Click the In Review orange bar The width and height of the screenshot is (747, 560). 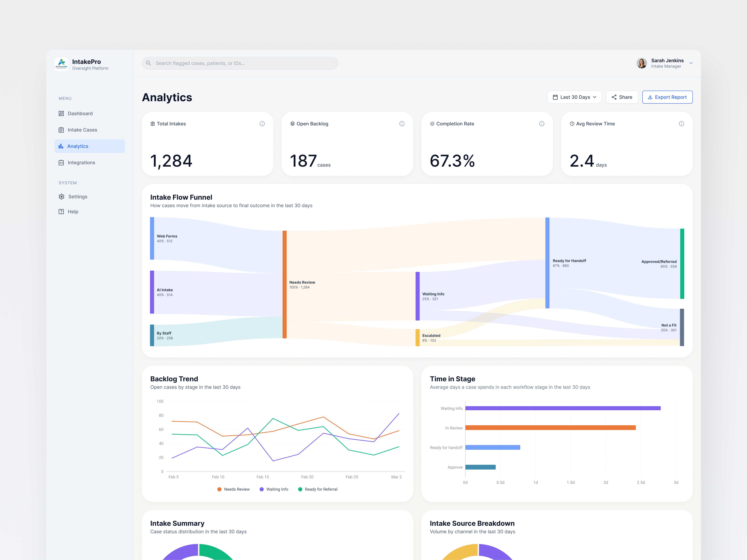[550, 428]
